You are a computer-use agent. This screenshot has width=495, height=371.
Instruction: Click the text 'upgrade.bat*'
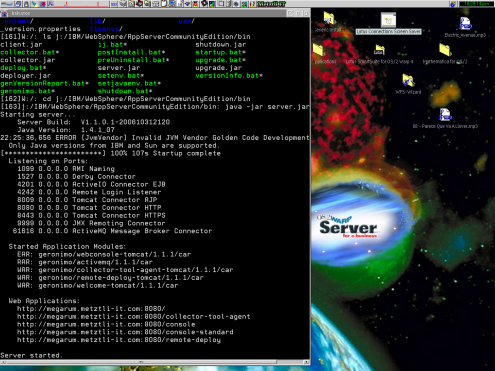point(220,60)
